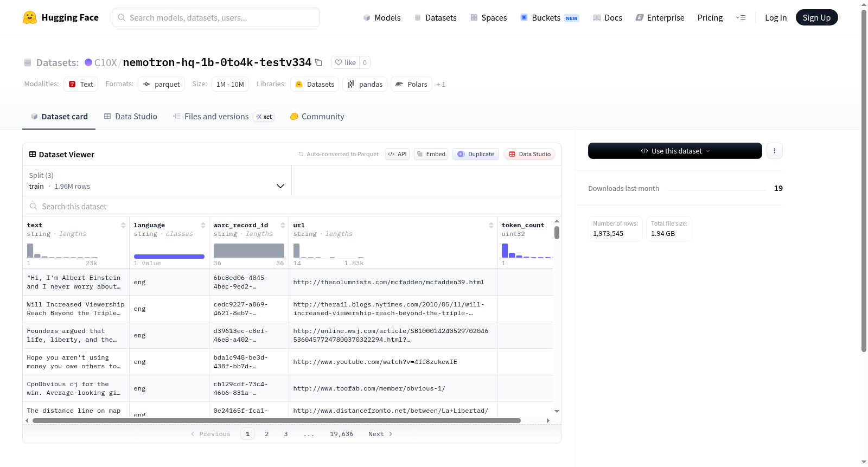Open the Models page
Image resolution: width=868 pixels, height=467 pixels.
pos(382,17)
